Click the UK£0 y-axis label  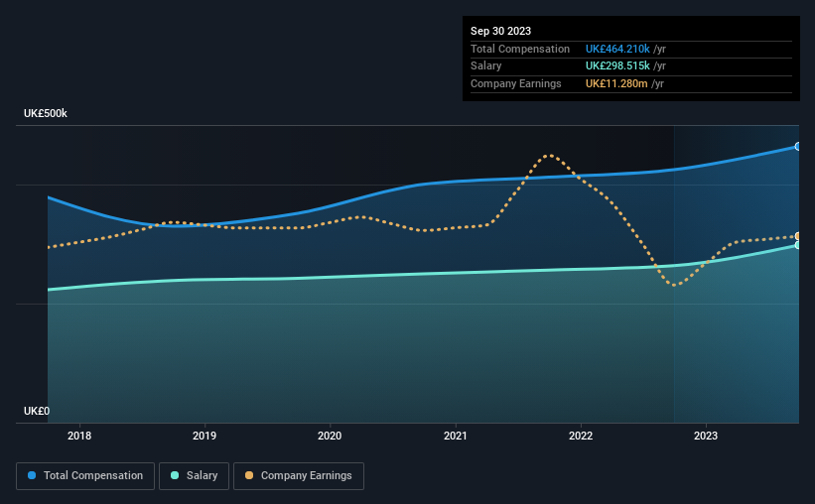[x=37, y=411]
